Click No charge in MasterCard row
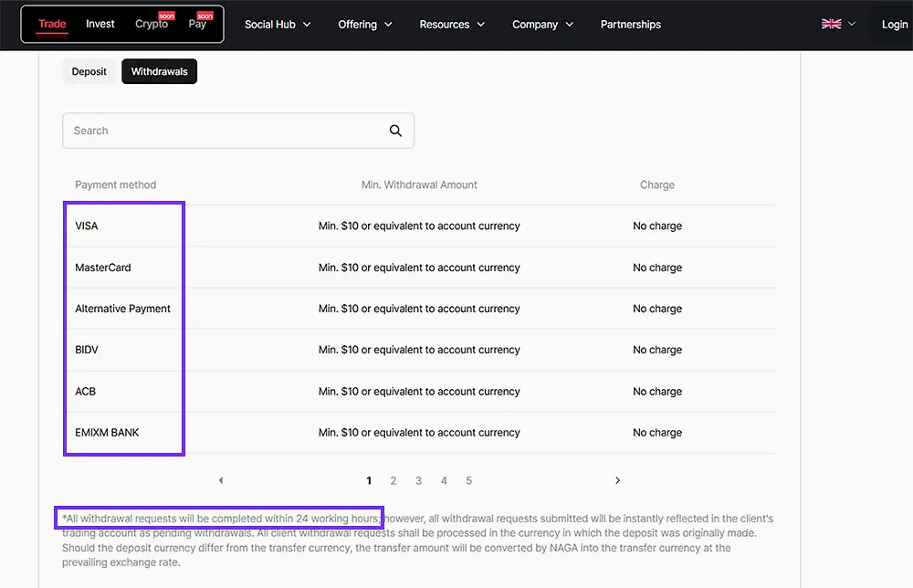Screen dimensions: 913x588 pyautogui.click(x=657, y=268)
